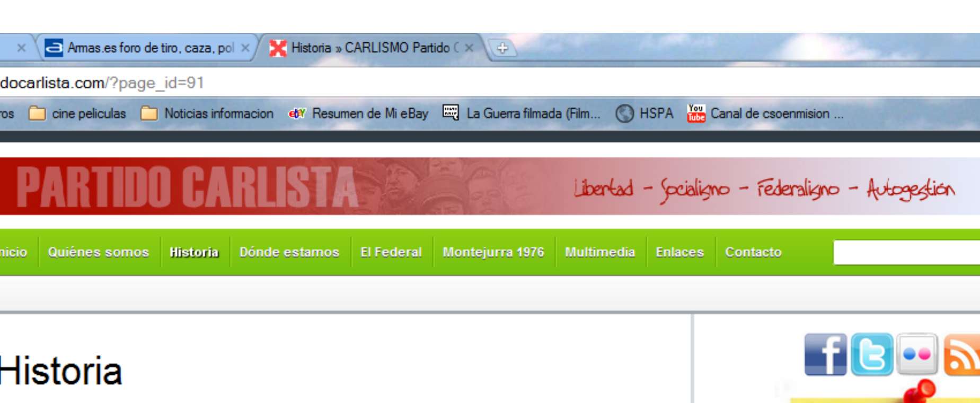Viewport: 980px width, 403px height.
Task: Open the orange RSS feed icon
Action: tap(963, 355)
